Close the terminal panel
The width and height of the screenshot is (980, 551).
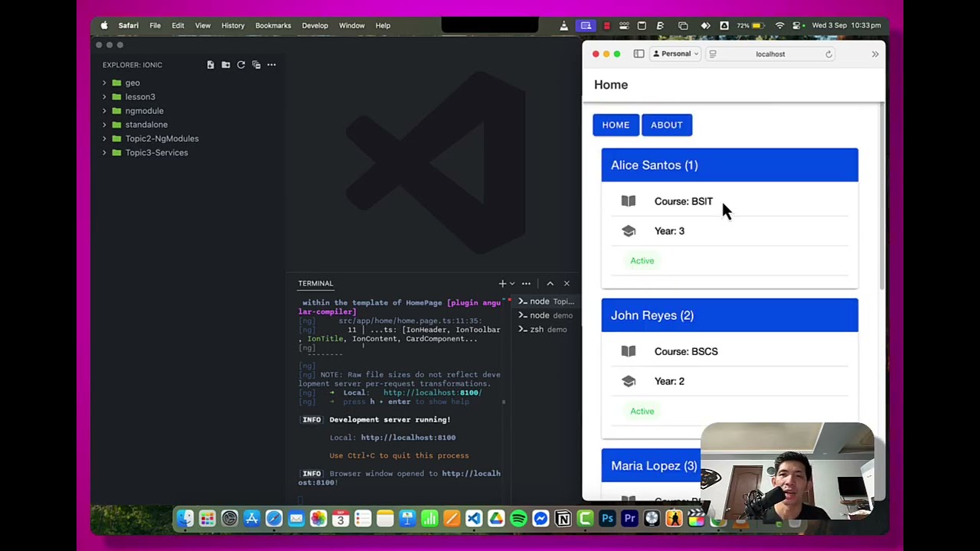click(x=567, y=283)
